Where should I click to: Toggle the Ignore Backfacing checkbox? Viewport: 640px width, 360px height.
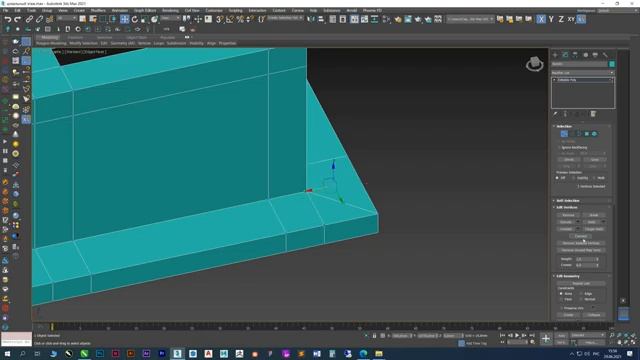560,147
